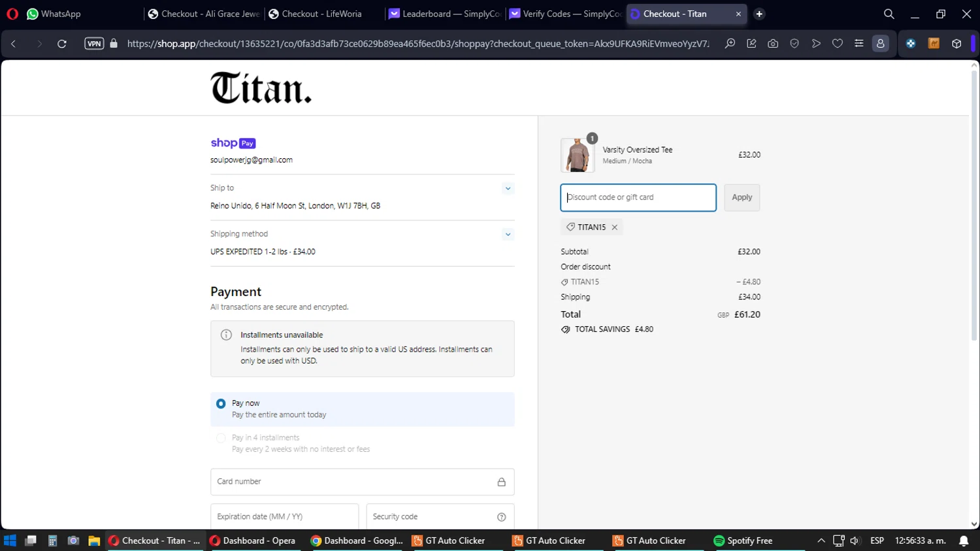Toggle the VPN badge
980x551 pixels.
[94, 44]
